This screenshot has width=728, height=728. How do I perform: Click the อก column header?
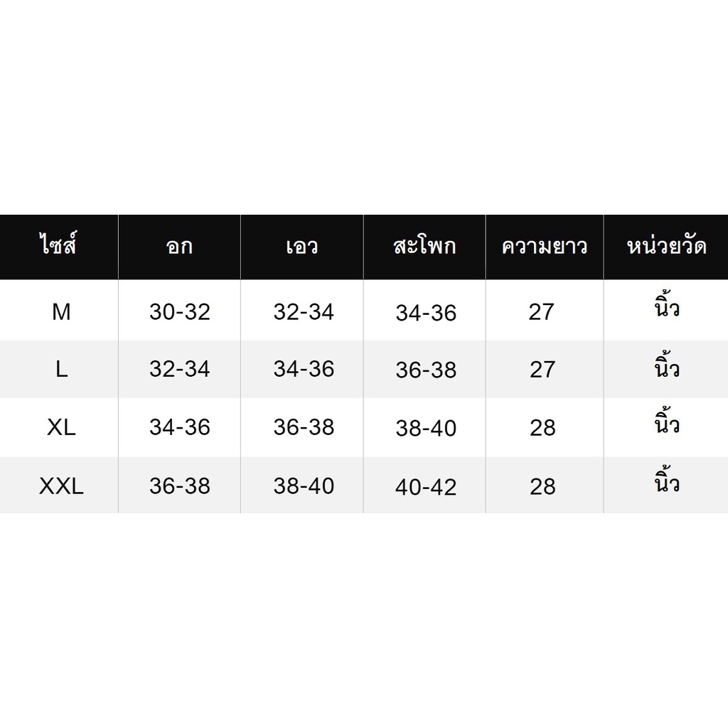click(179, 247)
